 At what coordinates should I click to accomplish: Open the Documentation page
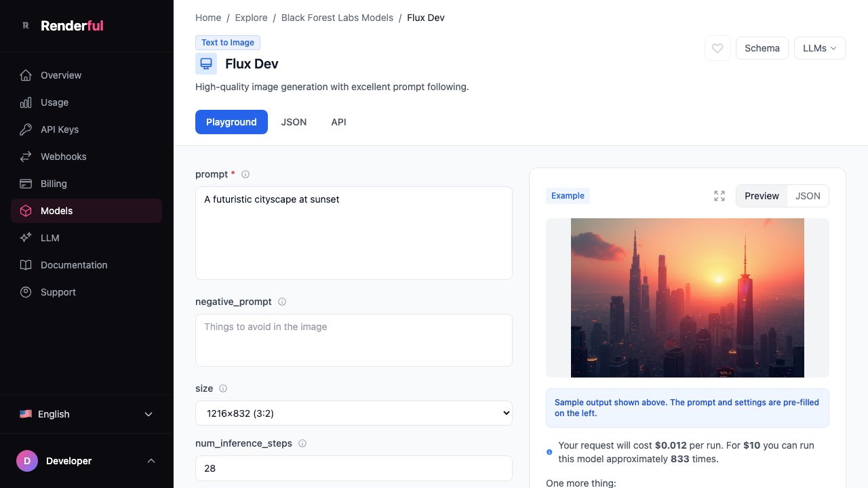(74, 265)
